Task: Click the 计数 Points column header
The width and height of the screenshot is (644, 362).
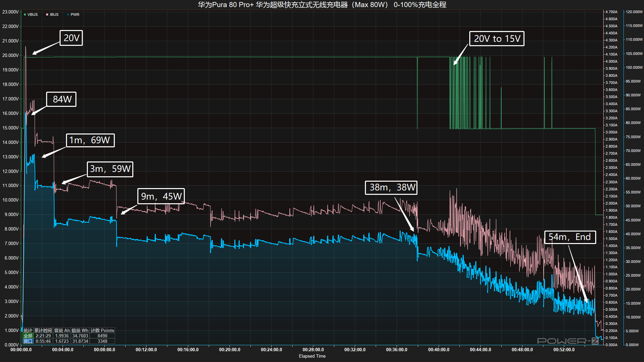Action: [x=102, y=330]
